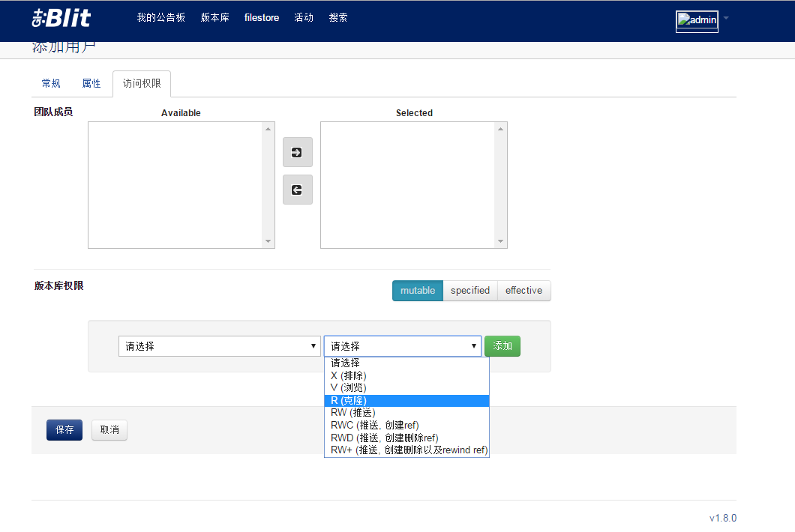
Task: Choose V (浏览) permission option
Action: click(406, 387)
